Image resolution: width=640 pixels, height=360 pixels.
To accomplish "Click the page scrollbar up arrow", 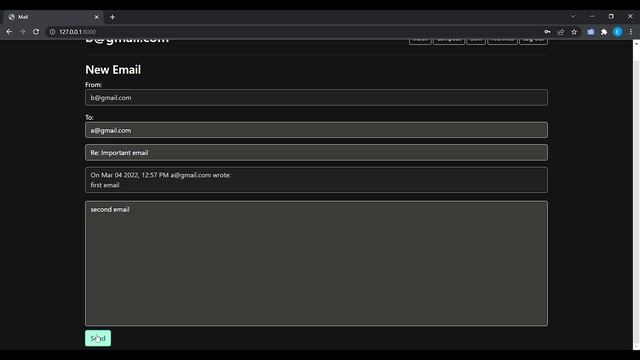I will tap(636, 43).
